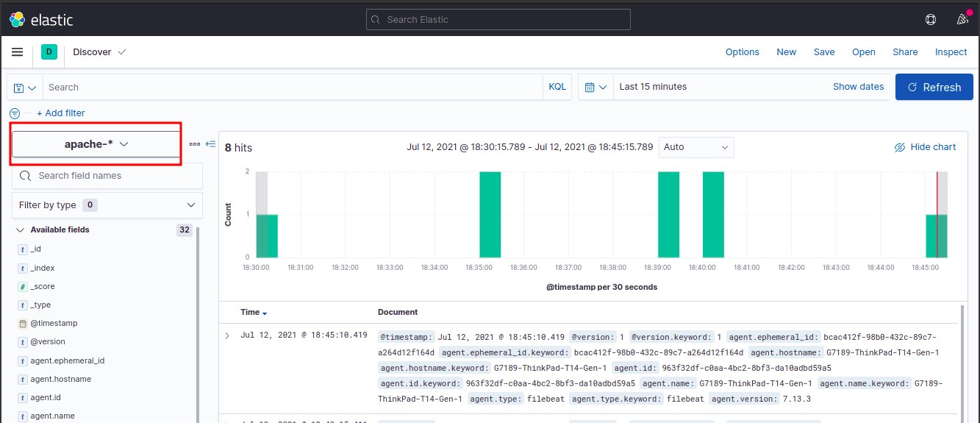Expand the Filter by type dropdown

[x=107, y=205]
